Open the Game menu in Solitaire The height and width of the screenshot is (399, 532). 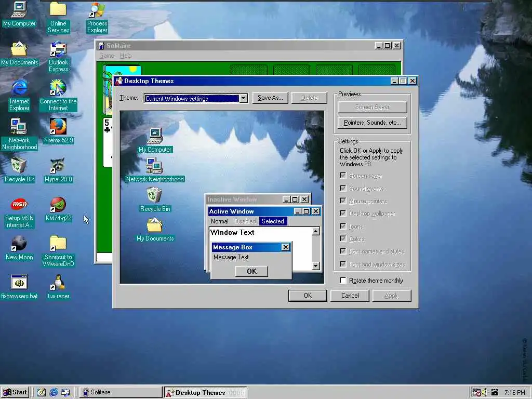coord(107,56)
